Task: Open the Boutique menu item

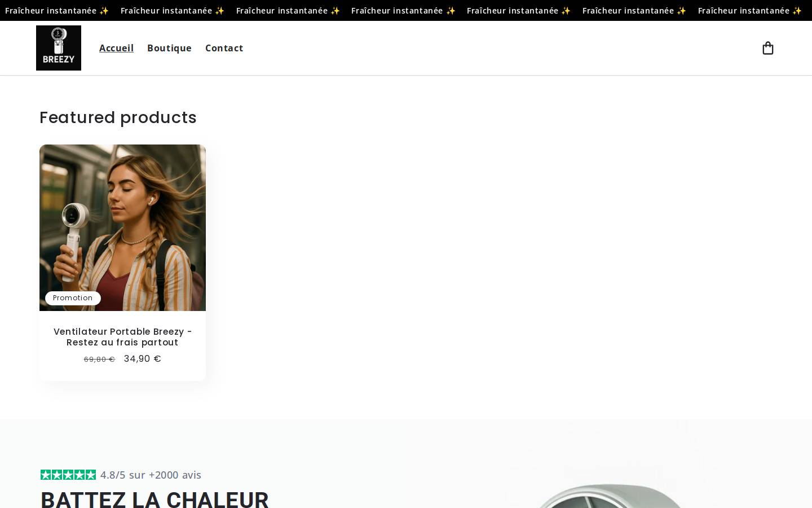Action: tap(169, 48)
